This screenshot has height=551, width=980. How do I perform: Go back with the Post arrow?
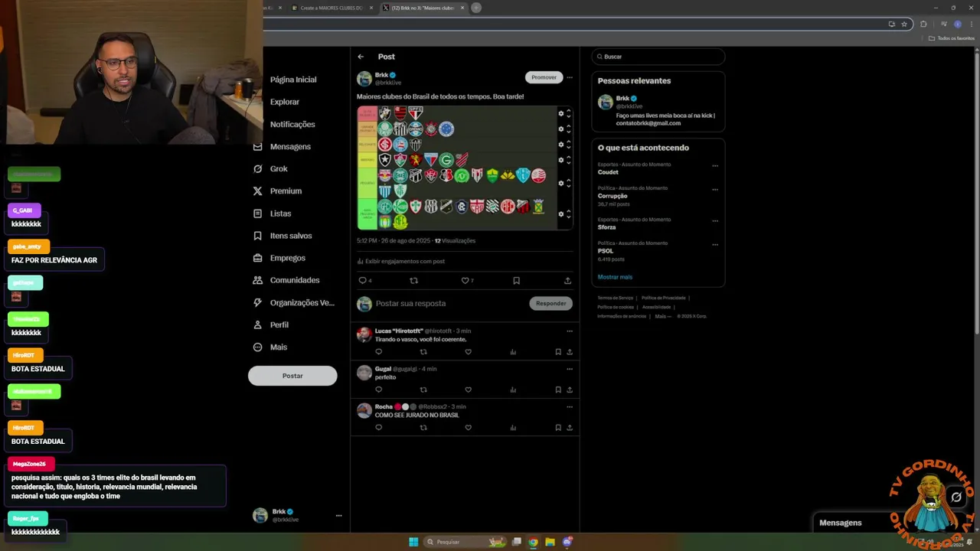[x=361, y=57]
